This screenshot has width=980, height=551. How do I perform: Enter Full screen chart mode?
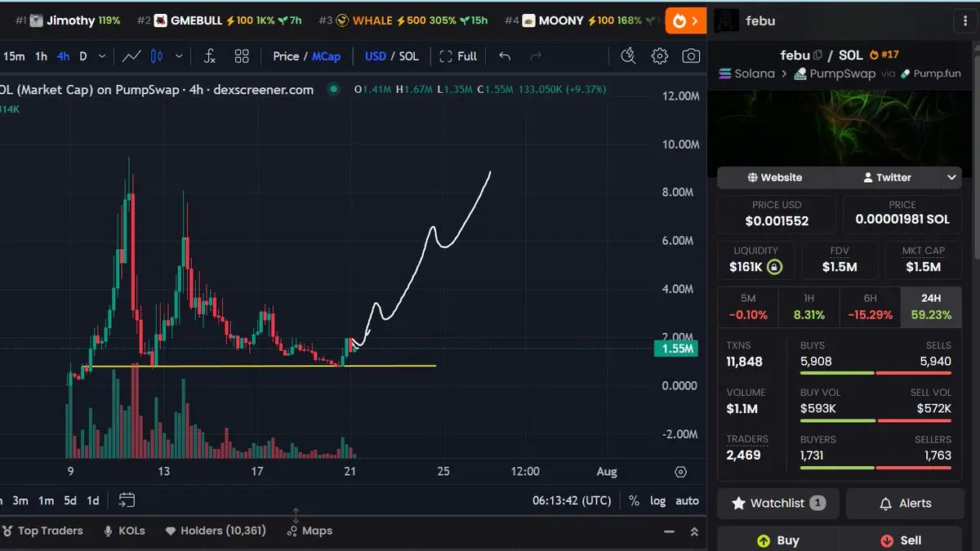[458, 56]
